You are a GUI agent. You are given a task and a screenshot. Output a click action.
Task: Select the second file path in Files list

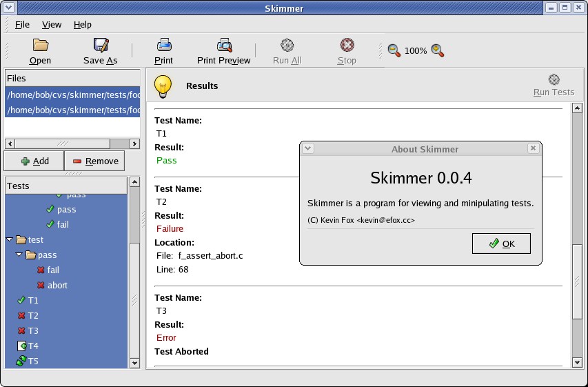point(73,110)
